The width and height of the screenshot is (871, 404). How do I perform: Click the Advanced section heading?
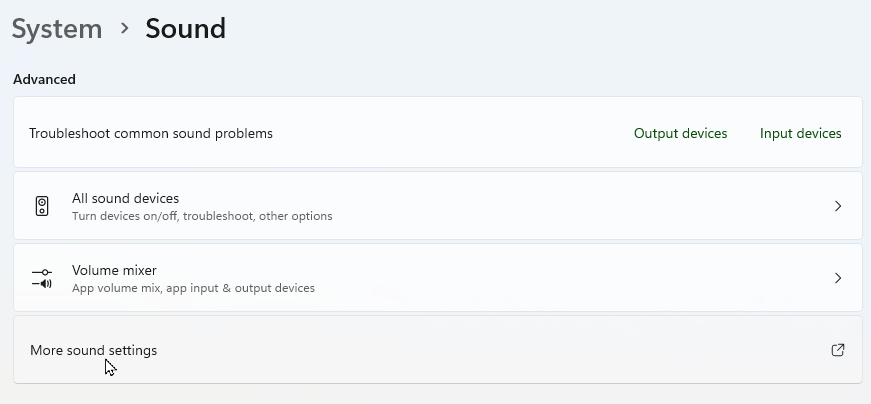[44, 79]
